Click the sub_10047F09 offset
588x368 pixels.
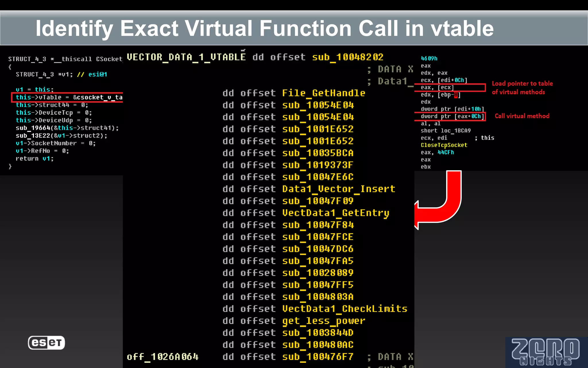click(x=318, y=201)
